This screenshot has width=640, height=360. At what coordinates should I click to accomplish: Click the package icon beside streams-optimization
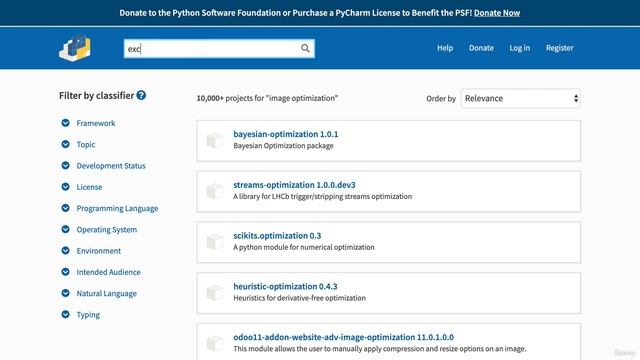(215, 191)
